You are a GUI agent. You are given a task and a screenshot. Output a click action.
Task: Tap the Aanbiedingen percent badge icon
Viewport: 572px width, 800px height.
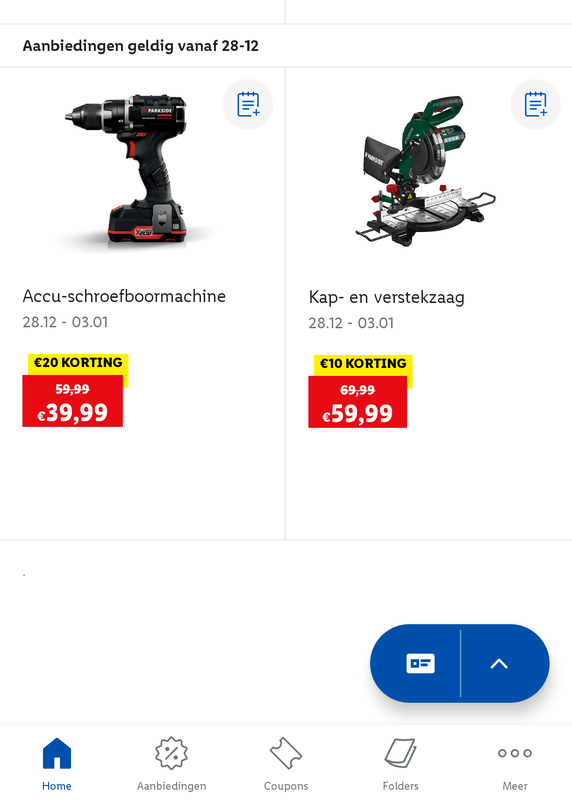pyautogui.click(x=171, y=753)
